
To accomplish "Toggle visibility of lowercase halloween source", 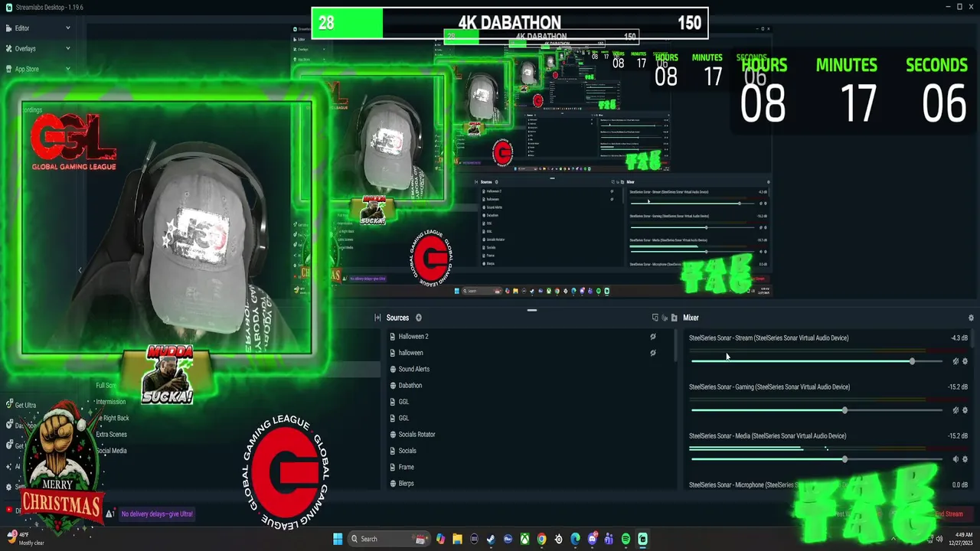I will click(x=653, y=353).
